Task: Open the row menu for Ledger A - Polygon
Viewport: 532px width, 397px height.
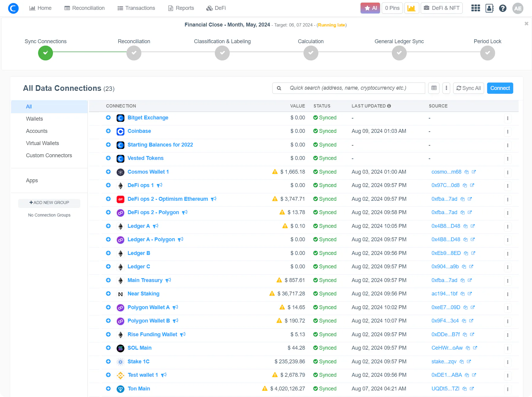Action: pos(508,240)
